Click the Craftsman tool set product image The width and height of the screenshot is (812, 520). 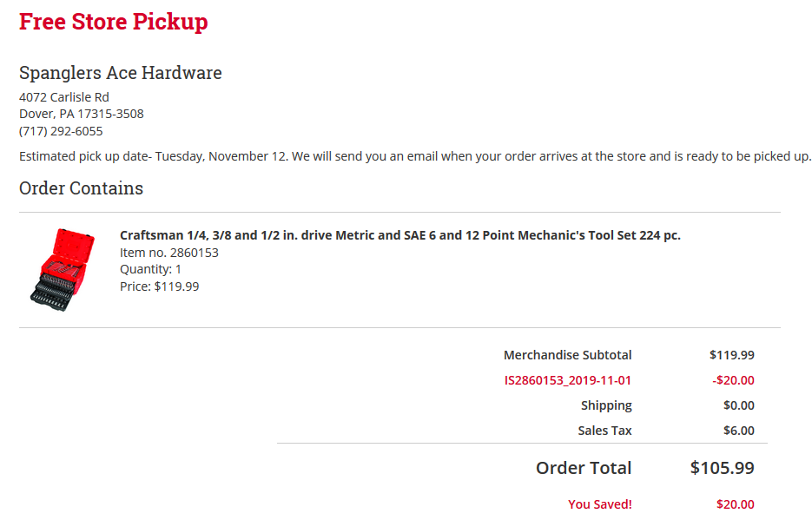(62, 269)
